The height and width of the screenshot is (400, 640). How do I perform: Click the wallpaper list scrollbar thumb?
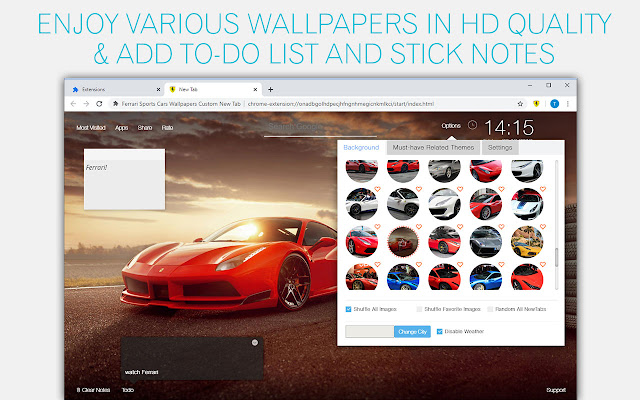(556, 257)
